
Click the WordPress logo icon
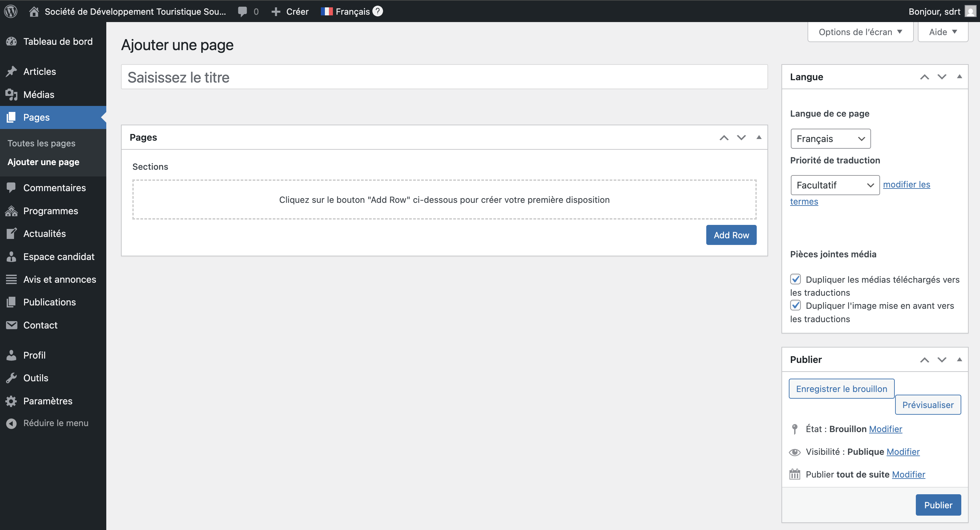[11, 11]
